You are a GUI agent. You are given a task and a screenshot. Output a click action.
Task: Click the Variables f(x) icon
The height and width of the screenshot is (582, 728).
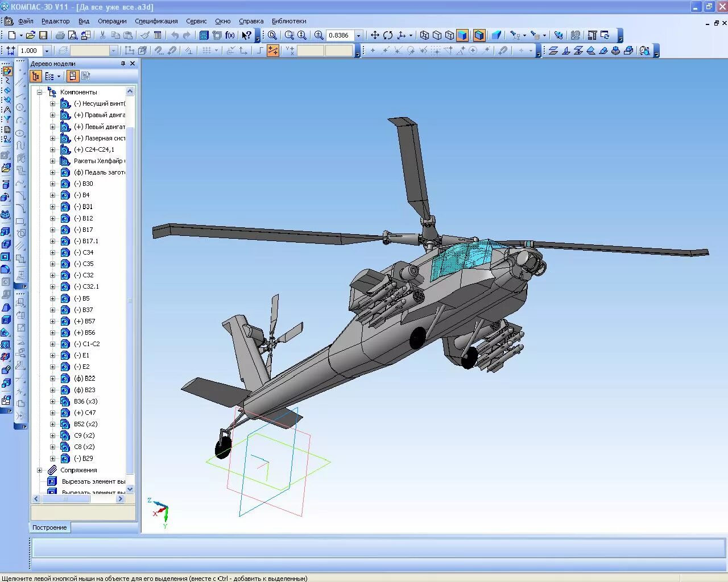[230, 35]
